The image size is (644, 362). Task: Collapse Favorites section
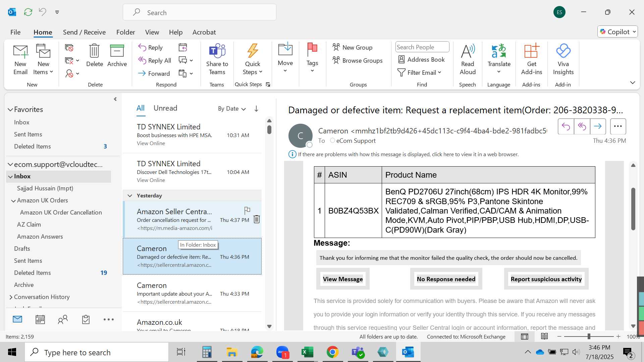point(10,110)
